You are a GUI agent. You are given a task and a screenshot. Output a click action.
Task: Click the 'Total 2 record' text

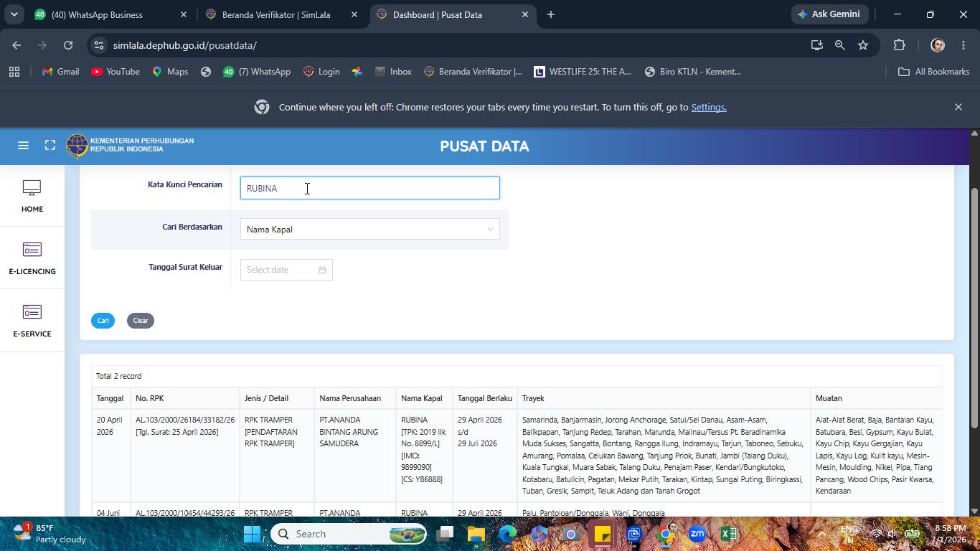119,376
